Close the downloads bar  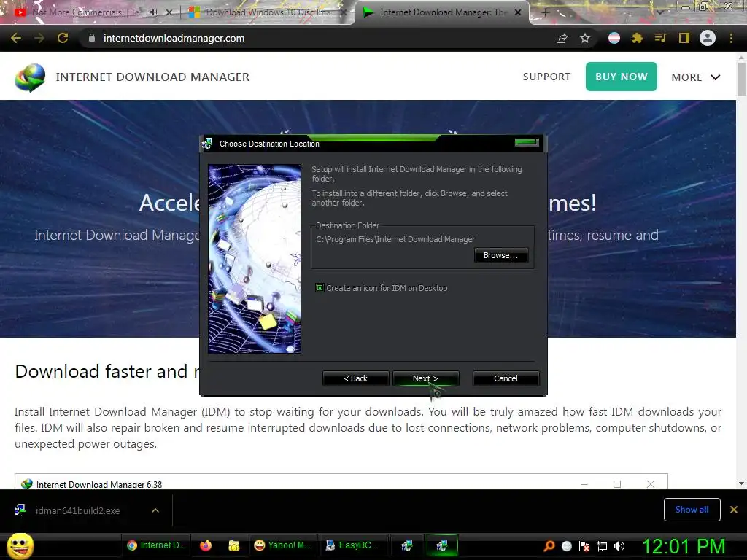point(734,510)
